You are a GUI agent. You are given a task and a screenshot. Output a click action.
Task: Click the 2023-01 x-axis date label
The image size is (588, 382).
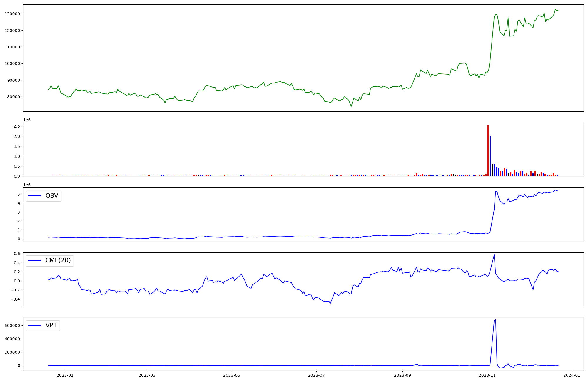click(65, 375)
